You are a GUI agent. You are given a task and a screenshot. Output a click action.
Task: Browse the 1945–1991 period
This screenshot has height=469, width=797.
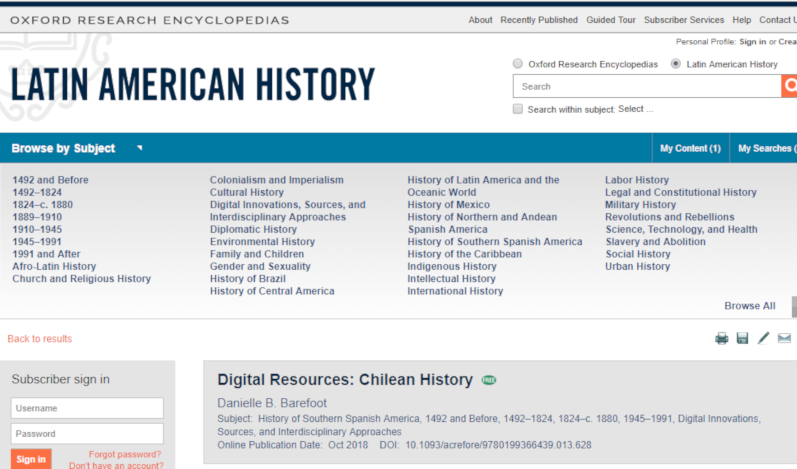click(37, 241)
